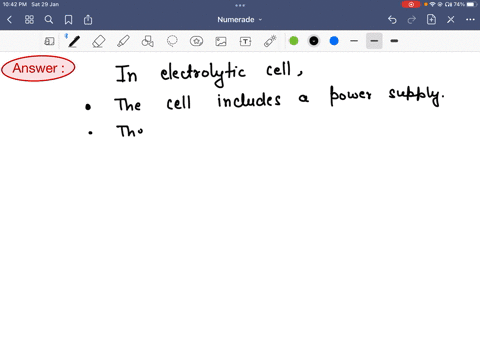Open the thumbnail grid view
480x360 pixels.
[x=29, y=20]
